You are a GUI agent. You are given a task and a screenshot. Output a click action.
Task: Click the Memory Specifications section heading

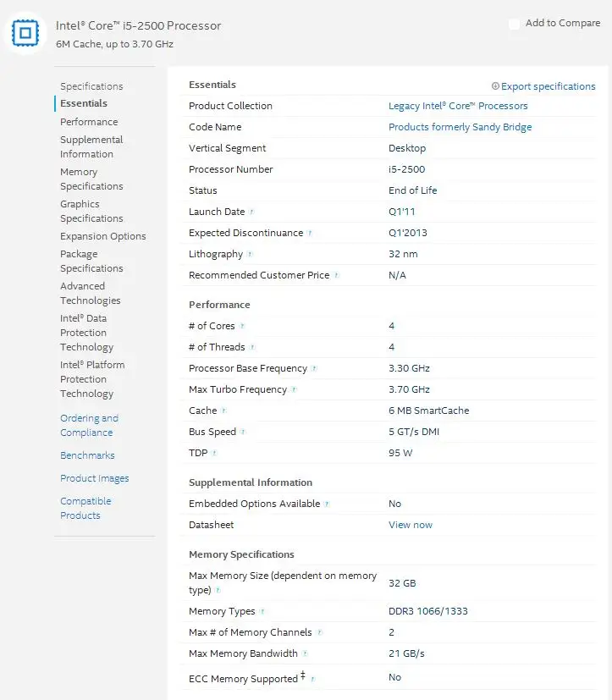point(241,554)
